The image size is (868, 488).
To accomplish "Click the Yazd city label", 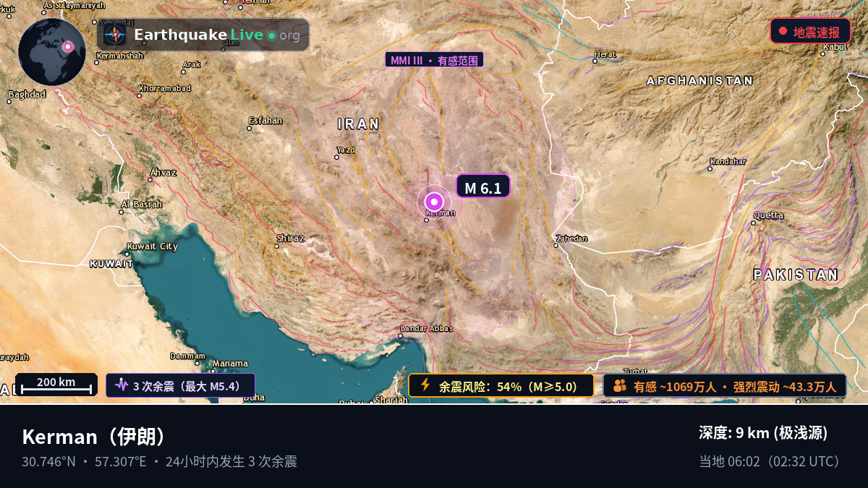I will coord(346,150).
